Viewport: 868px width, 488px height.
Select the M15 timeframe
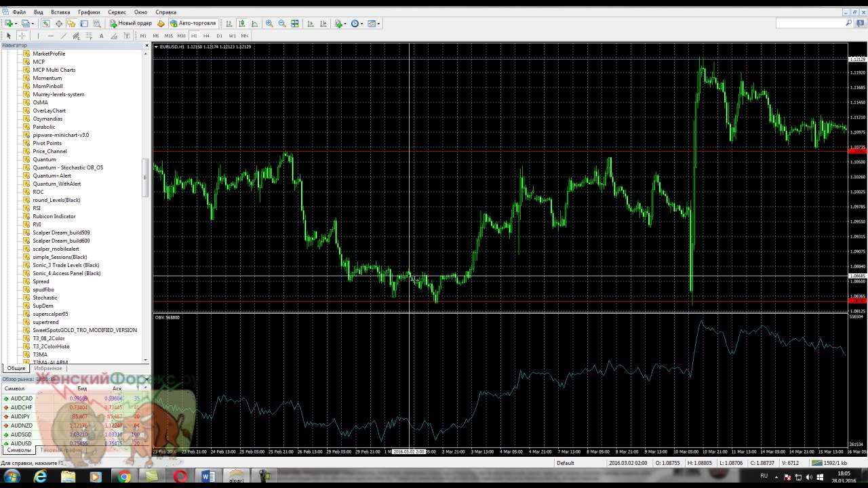pyautogui.click(x=168, y=35)
